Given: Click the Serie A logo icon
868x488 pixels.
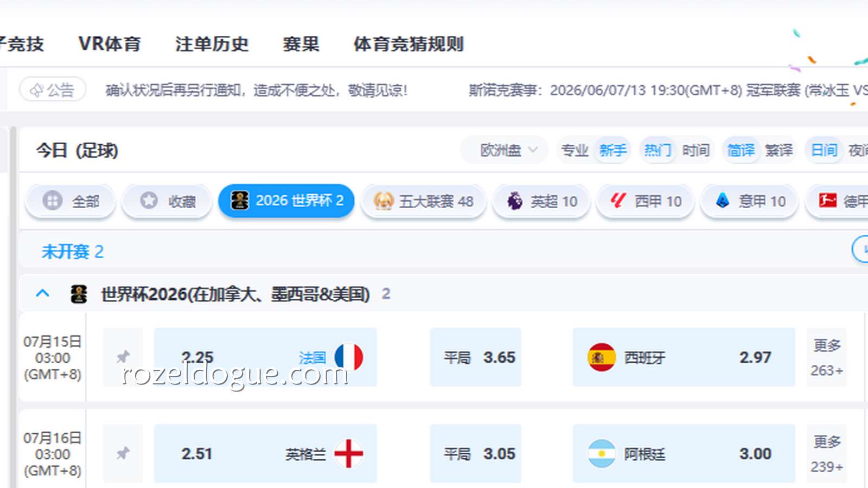Looking at the screenshot, I should point(723,201).
